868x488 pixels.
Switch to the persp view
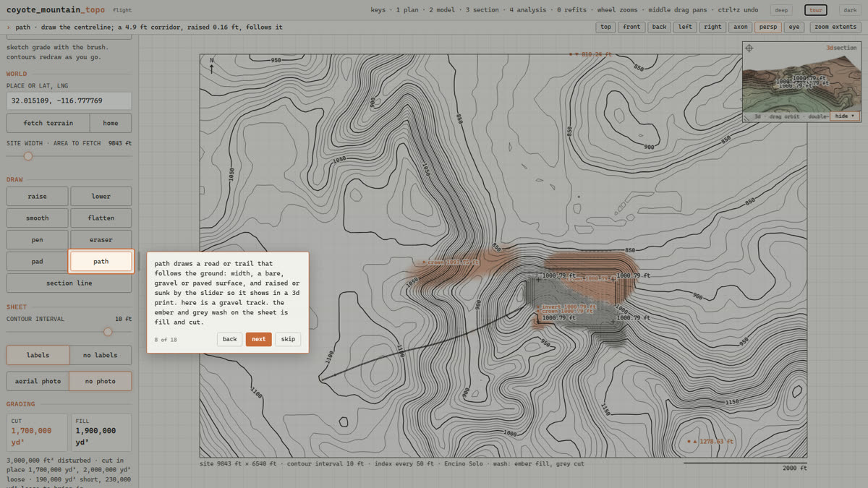[x=768, y=27]
